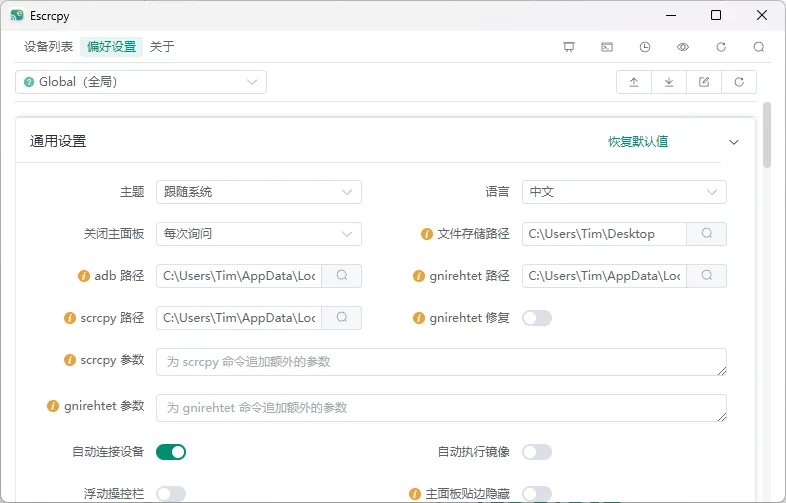Click the vertical scrollbar thumb on the right
Screen dimensions: 786x503
tap(766, 135)
